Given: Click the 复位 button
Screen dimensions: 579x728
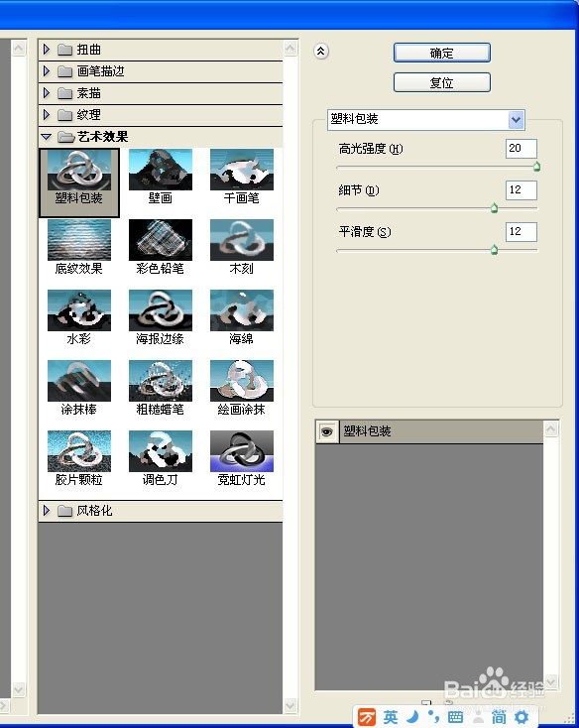Looking at the screenshot, I should [x=441, y=82].
